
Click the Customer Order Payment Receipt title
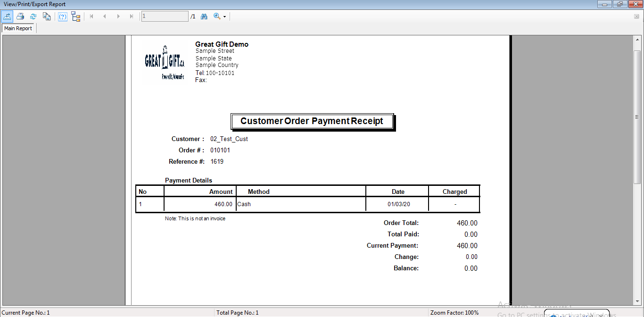click(312, 121)
